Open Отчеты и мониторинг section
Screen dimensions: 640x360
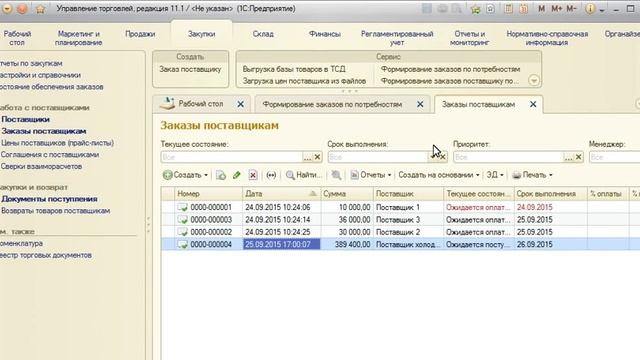469,38
